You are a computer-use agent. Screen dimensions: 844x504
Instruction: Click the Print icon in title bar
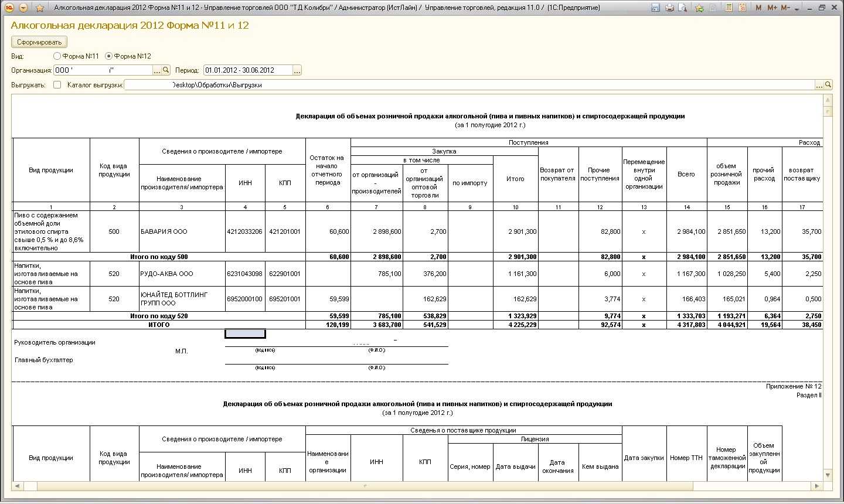pos(669,8)
